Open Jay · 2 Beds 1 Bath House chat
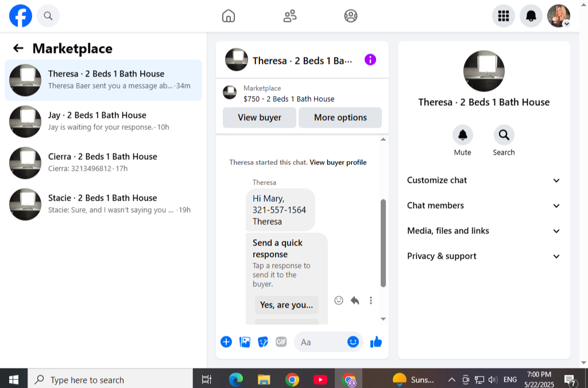Viewport: 588px width, 388px height. click(103, 121)
